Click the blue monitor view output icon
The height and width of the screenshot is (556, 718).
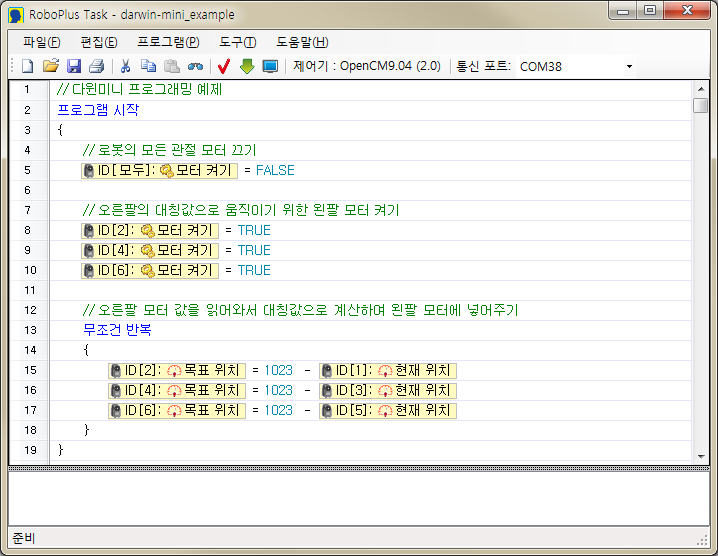pyautogui.click(x=270, y=66)
